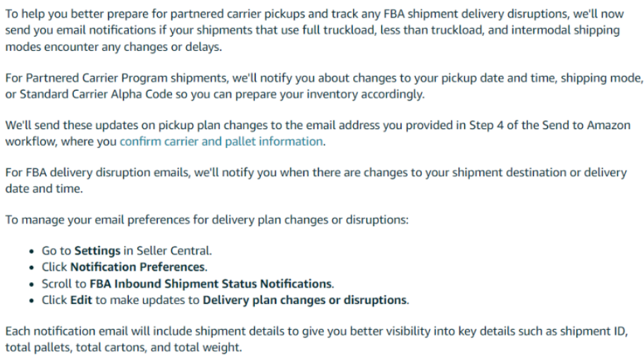This screenshot has height=356, width=644.
Task: Click the To manage your email preferences sentence
Action: [206, 220]
